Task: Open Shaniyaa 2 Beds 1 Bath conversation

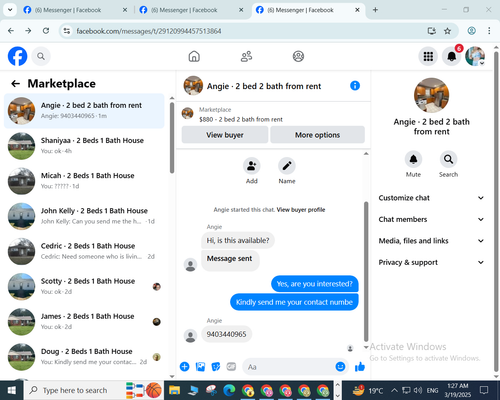Action: coord(84,146)
